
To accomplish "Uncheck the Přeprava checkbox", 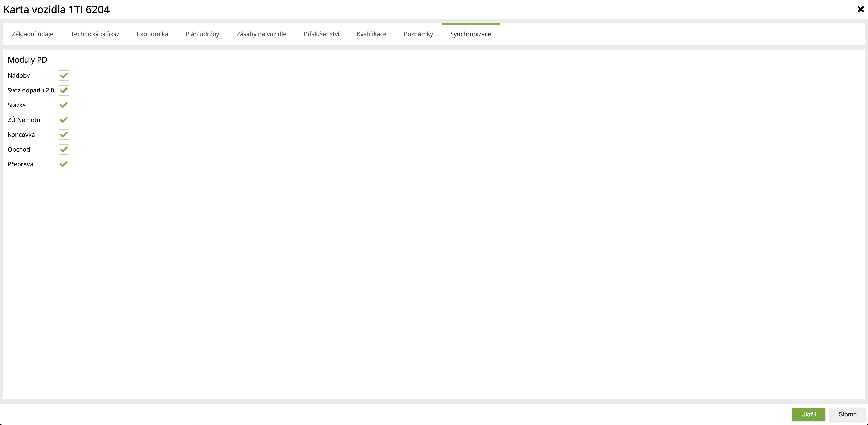I will [x=64, y=164].
